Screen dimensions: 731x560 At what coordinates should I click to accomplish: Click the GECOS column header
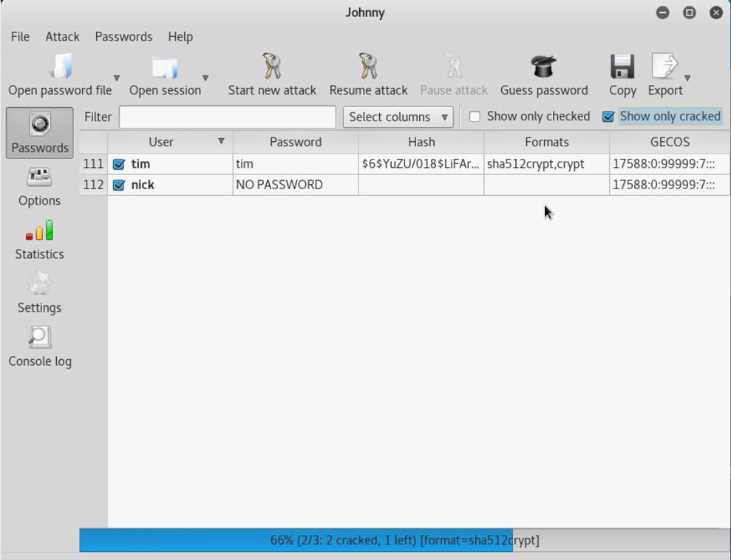pyautogui.click(x=670, y=142)
